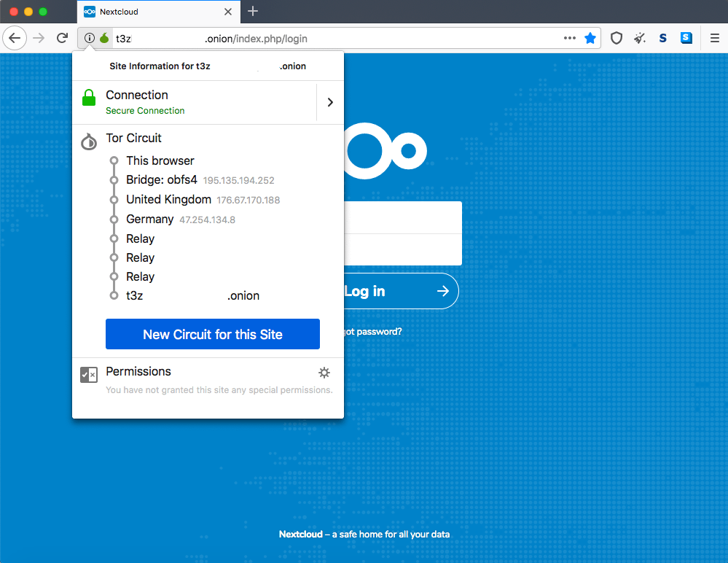Click the NoScript S toolbar icon
Image resolution: width=728 pixels, height=563 pixels.
(663, 38)
